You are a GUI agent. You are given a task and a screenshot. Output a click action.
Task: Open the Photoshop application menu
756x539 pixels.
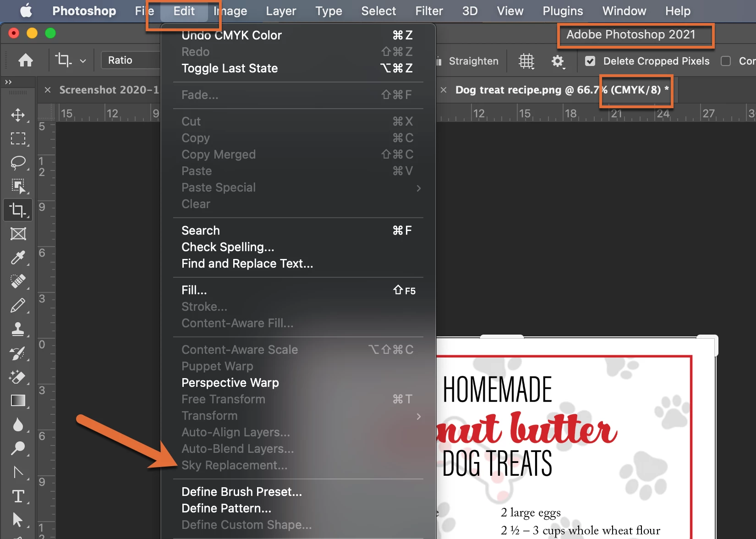point(84,11)
